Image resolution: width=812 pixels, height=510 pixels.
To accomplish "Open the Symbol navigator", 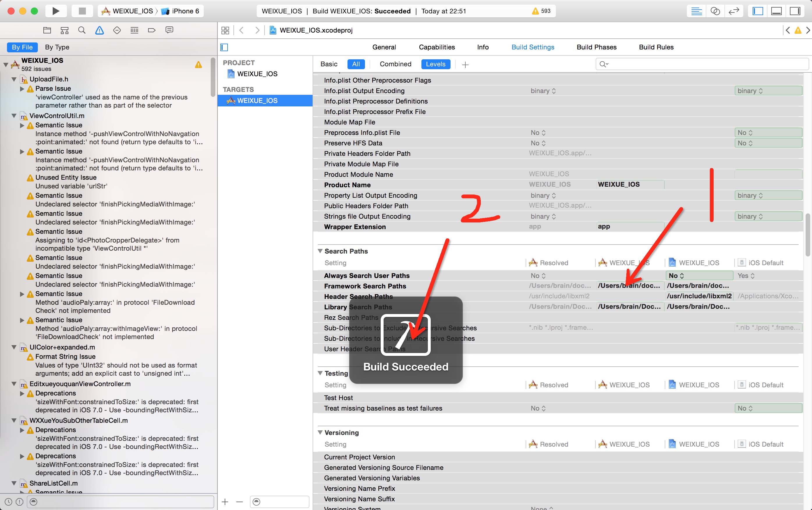I will [x=64, y=30].
